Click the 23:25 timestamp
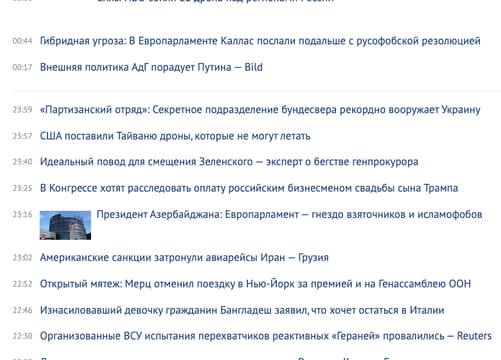The height and width of the screenshot is (360, 501). click(x=22, y=188)
